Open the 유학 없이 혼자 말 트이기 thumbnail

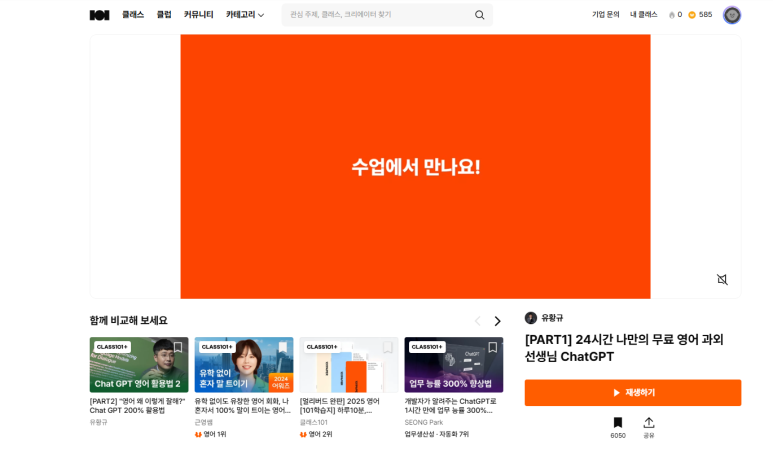243,365
